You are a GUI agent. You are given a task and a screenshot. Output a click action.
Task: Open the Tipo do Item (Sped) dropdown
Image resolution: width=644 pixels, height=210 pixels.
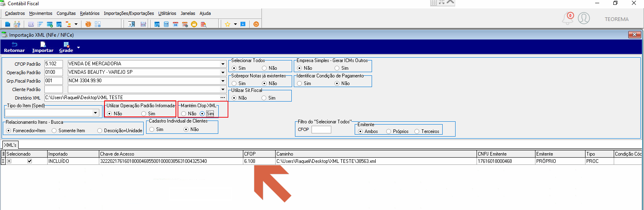point(96,113)
